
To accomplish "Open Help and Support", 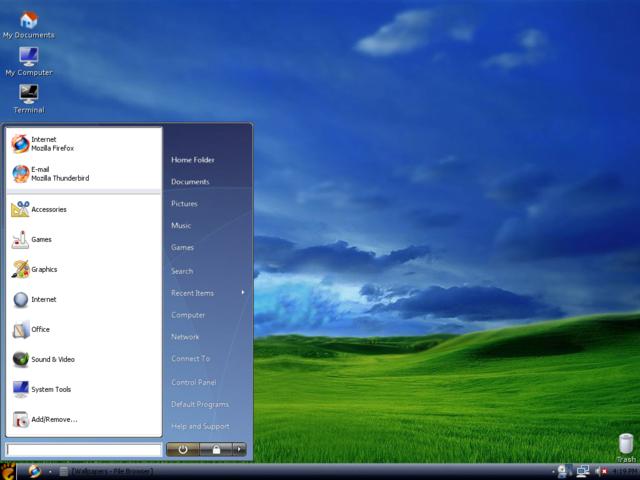I will [x=200, y=426].
